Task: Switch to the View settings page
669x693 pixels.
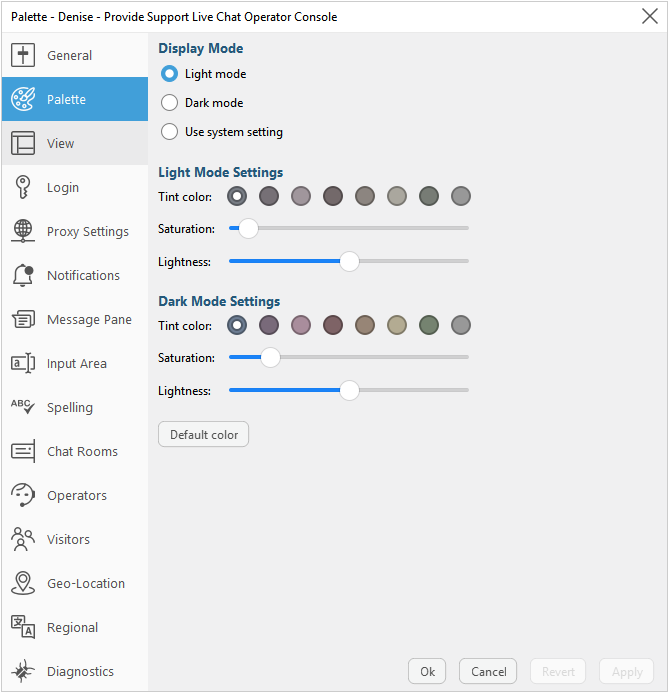Action: click(75, 143)
